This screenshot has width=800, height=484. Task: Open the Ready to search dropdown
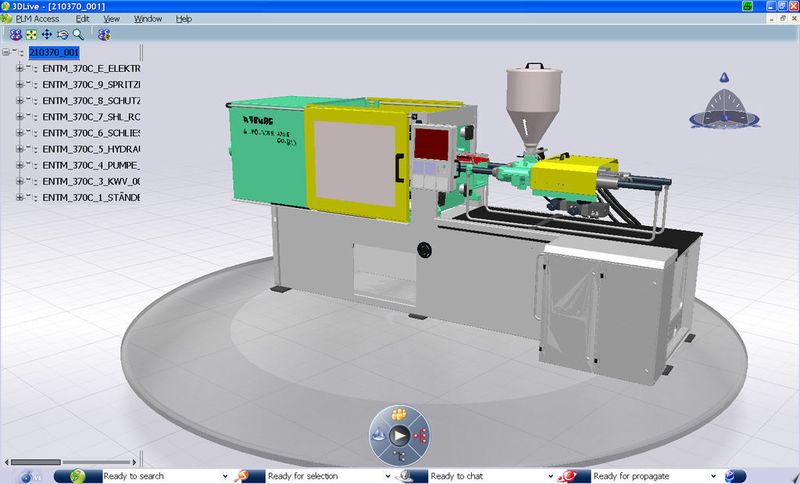[x=225, y=476]
